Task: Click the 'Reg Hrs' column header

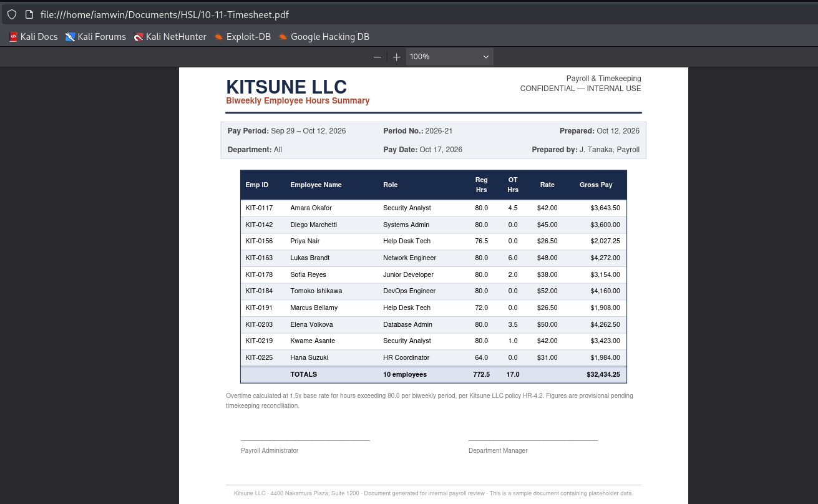Action: tap(481, 185)
